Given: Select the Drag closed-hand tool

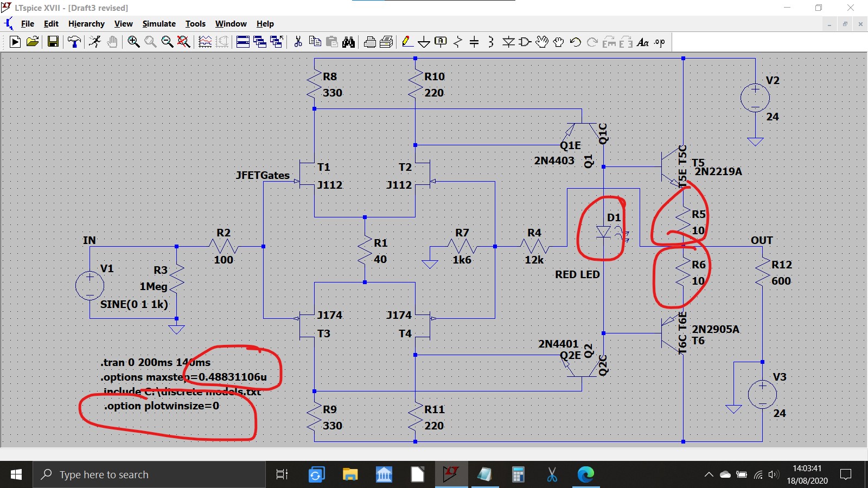Looking at the screenshot, I should (x=559, y=42).
